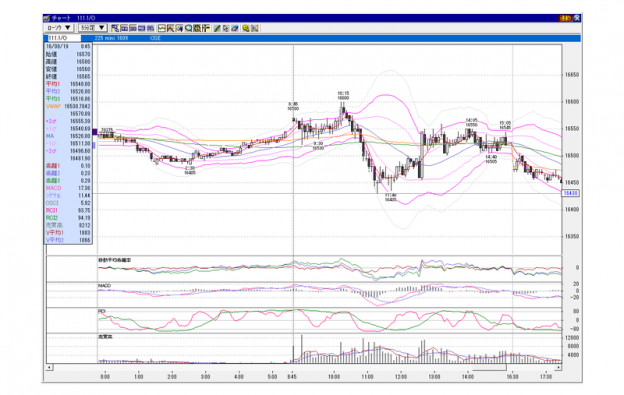
Task: Select the 売買高 volume panel label
Action: 105,337
